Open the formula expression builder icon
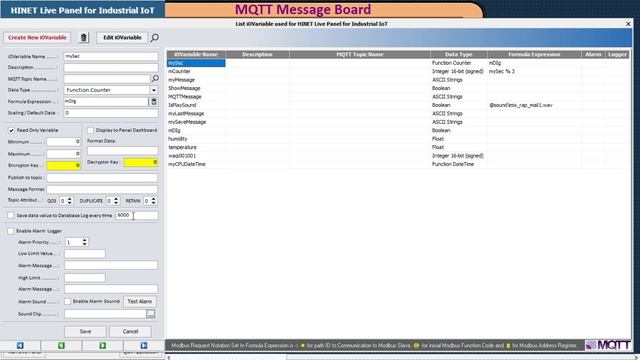The image size is (640, 360). (x=154, y=102)
